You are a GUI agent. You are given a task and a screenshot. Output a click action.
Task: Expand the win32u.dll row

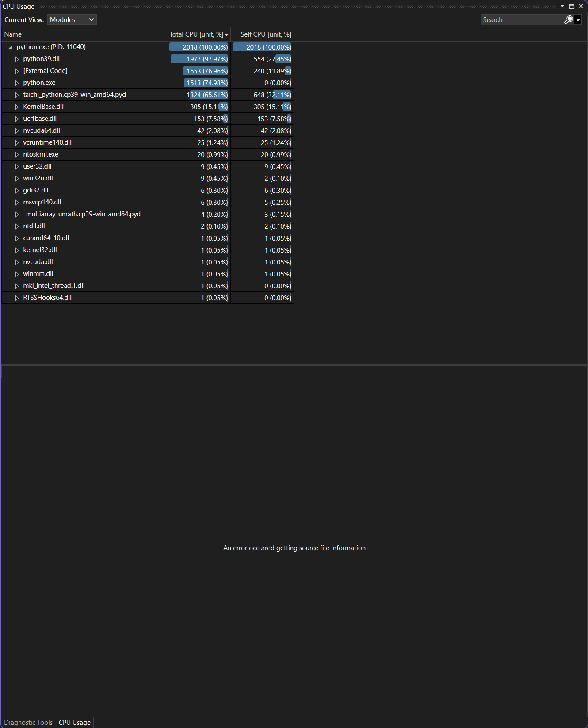[17, 178]
